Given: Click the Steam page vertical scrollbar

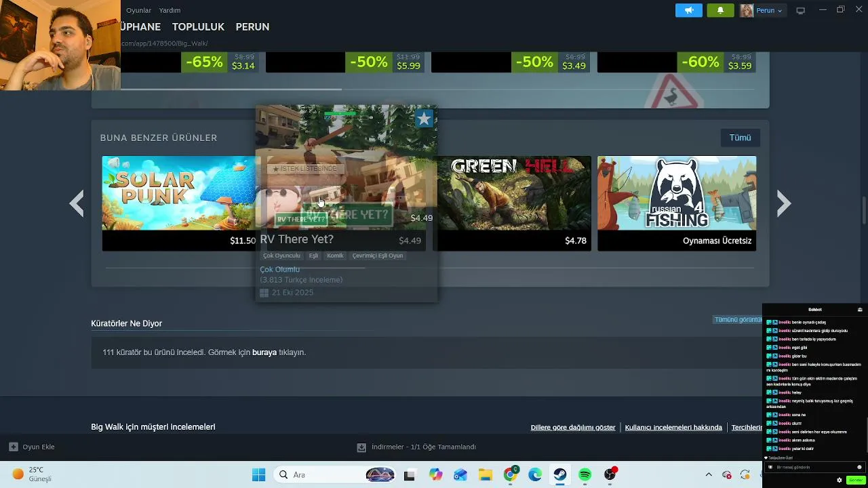Looking at the screenshot, I should [864, 210].
